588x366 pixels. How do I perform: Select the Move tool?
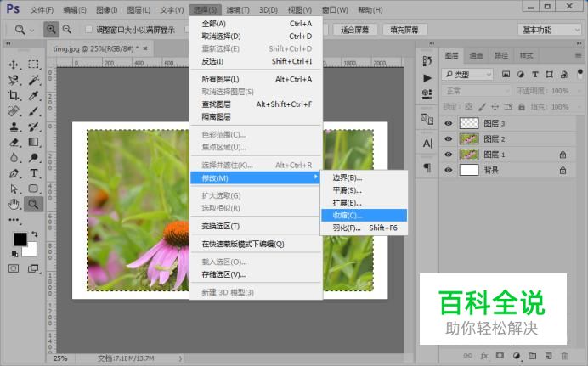[14, 65]
